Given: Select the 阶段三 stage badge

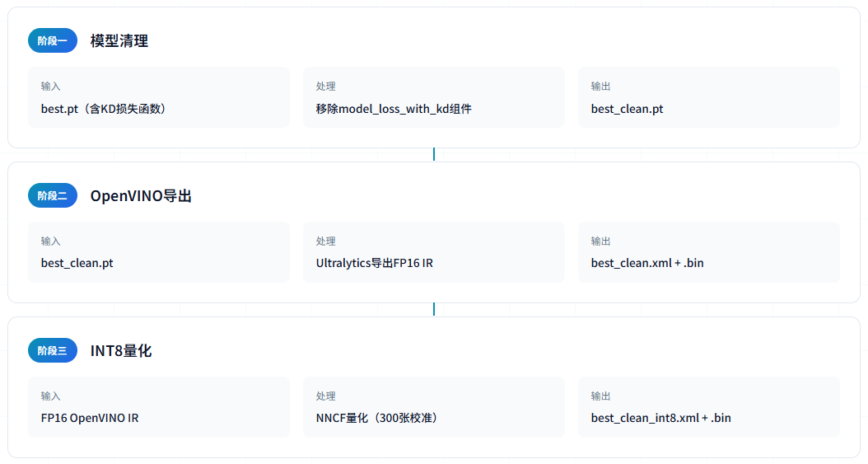Looking at the screenshot, I should click(x=52, y=350).
